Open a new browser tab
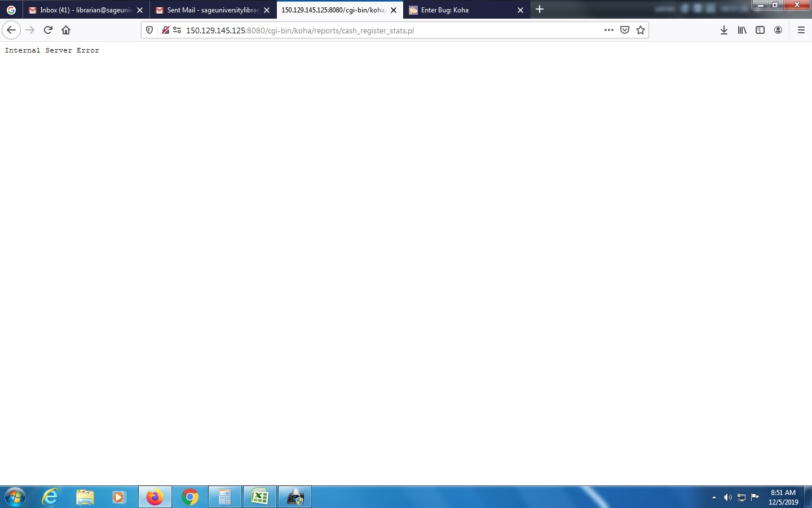The image size is (812, 508). click(x=540, y=10)
